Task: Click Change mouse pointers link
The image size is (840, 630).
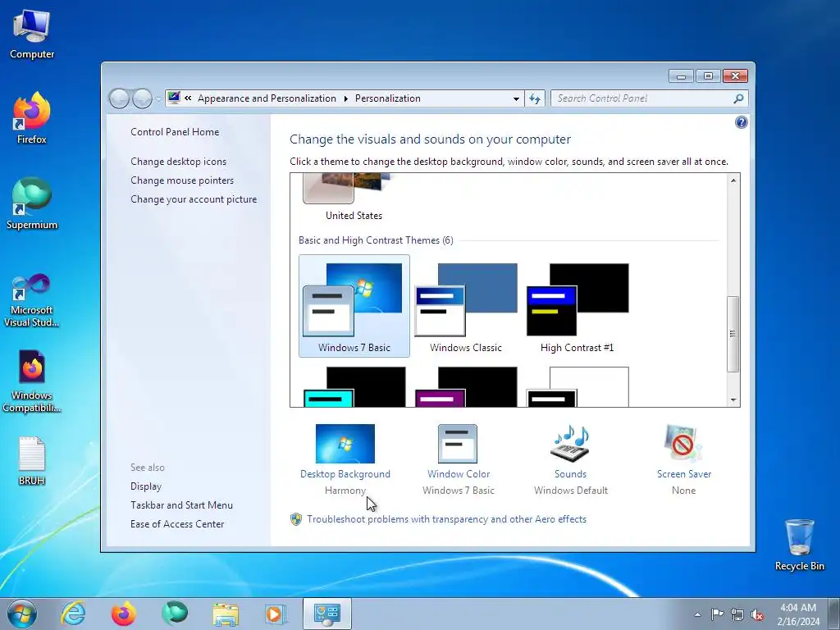Action: 182,180
